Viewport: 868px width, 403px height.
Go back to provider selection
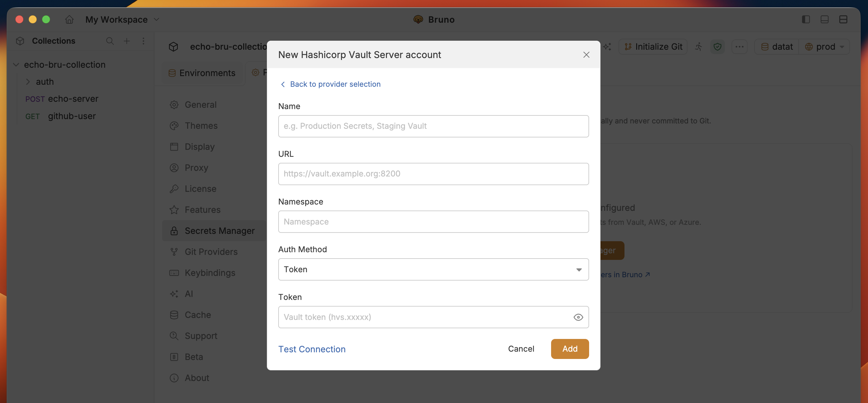[x=331, y=84]
